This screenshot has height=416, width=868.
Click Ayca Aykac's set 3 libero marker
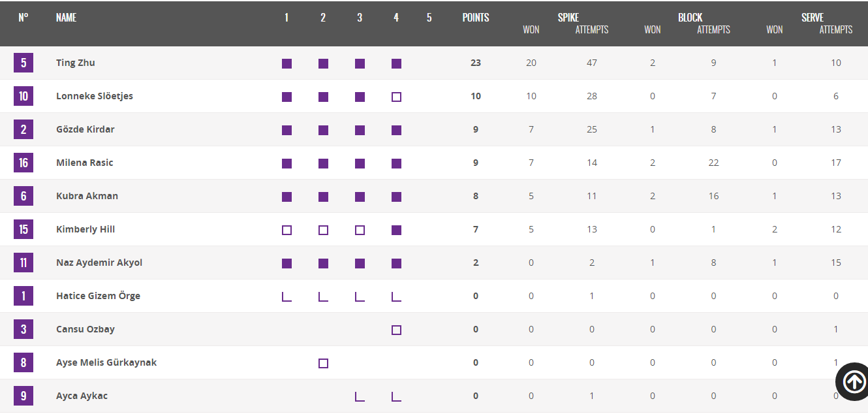(x=360, y=396)
